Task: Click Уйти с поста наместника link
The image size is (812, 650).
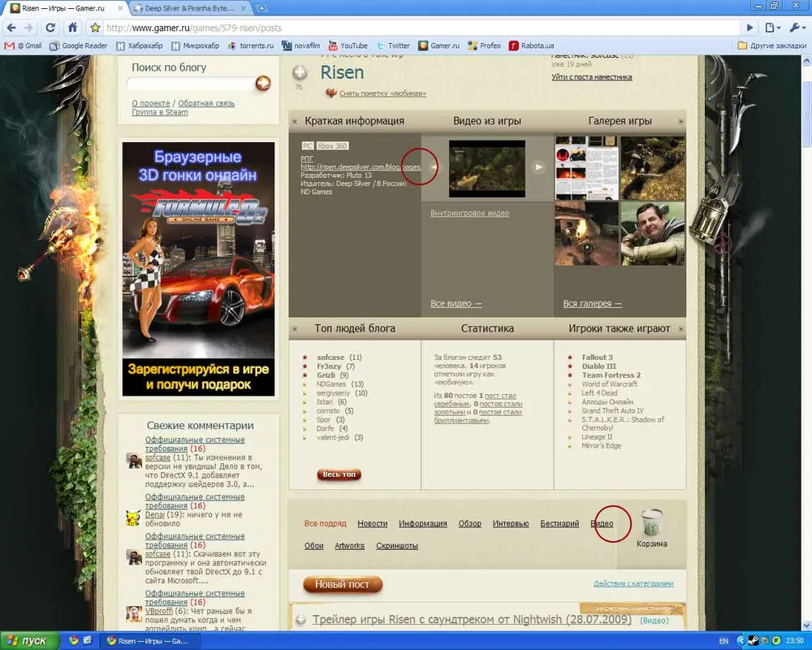Action: click(592, 76)
